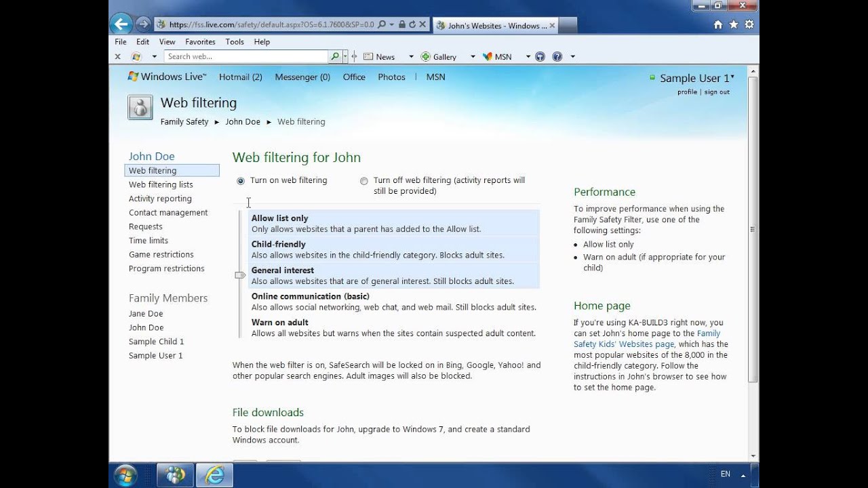Click the green search button in toolbar
The width and height of the screenshot is (868, 488).
335,57
